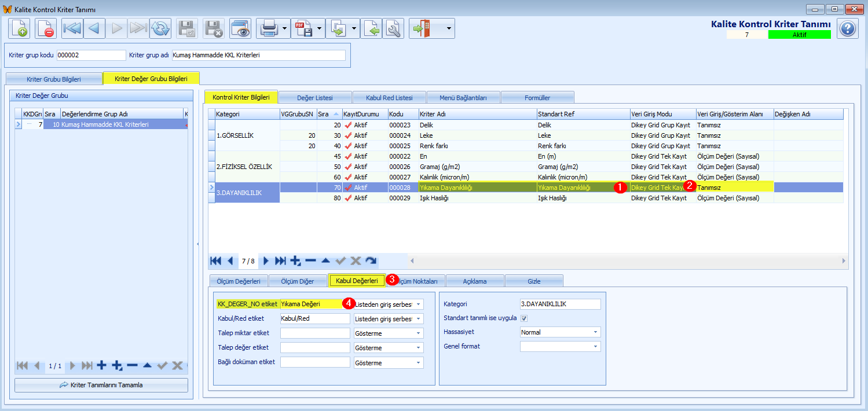Screen dimensions: 868x411
Task: Open the Formüller tab
Action: coord(537,97)
